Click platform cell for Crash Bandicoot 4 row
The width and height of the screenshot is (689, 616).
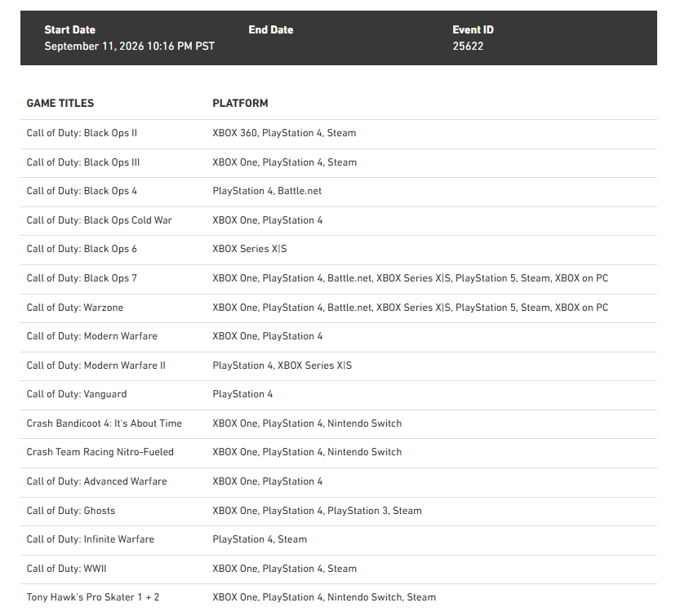click(x=307, y=423)
